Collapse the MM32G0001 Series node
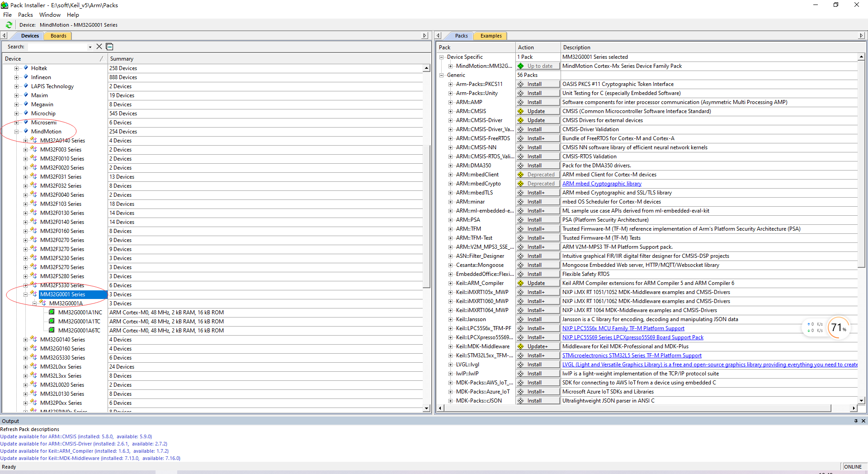Screen dimensions: 868x474 click(x=26, y=294)
